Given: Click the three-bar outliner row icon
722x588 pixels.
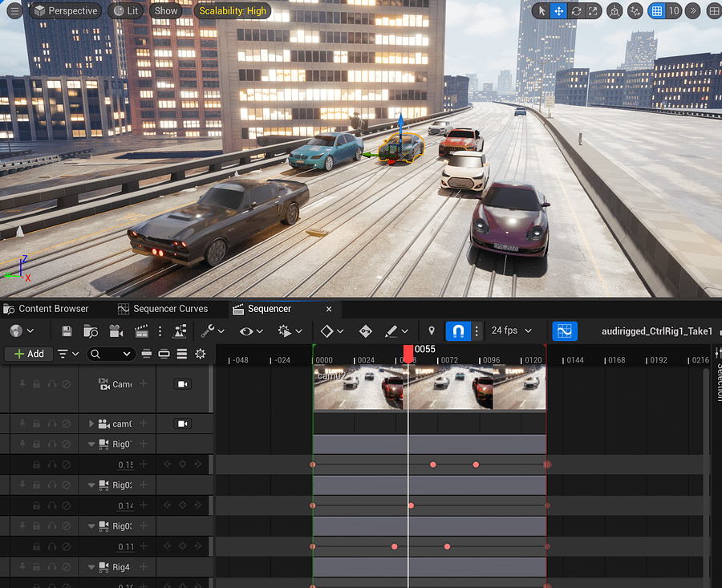Looking at the screenshot, I should click(182, 354).
